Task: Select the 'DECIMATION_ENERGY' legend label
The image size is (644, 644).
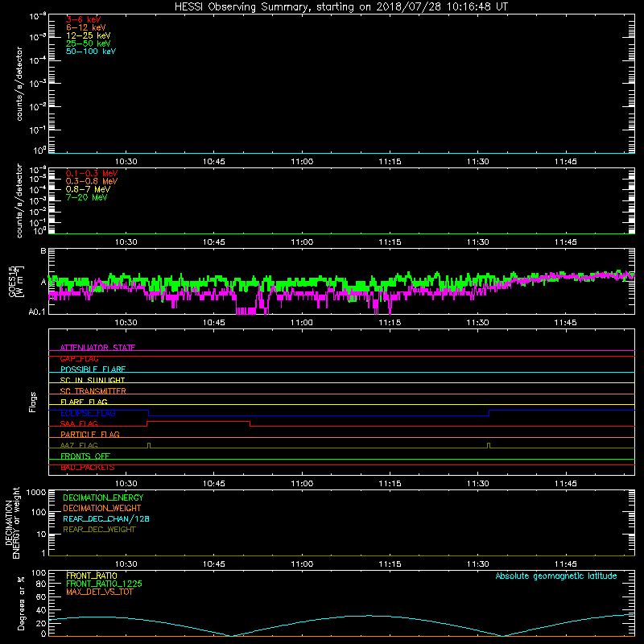Action: [x=103, y=497]
